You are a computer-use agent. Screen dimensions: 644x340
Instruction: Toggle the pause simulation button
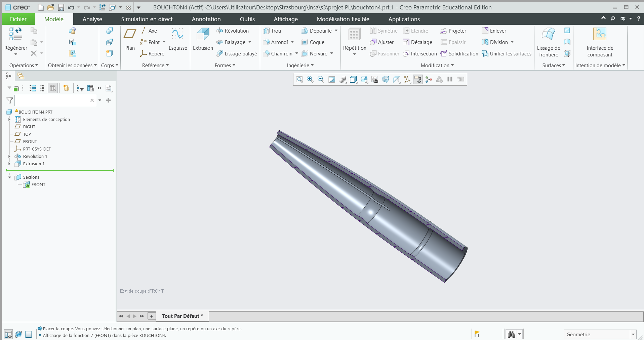coord(450,79)
